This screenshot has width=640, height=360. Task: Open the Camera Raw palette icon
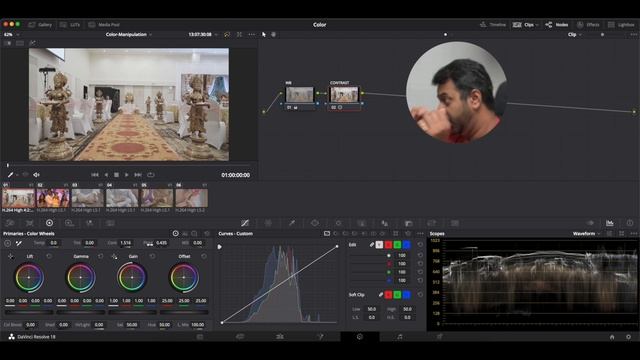pos(10,223)
